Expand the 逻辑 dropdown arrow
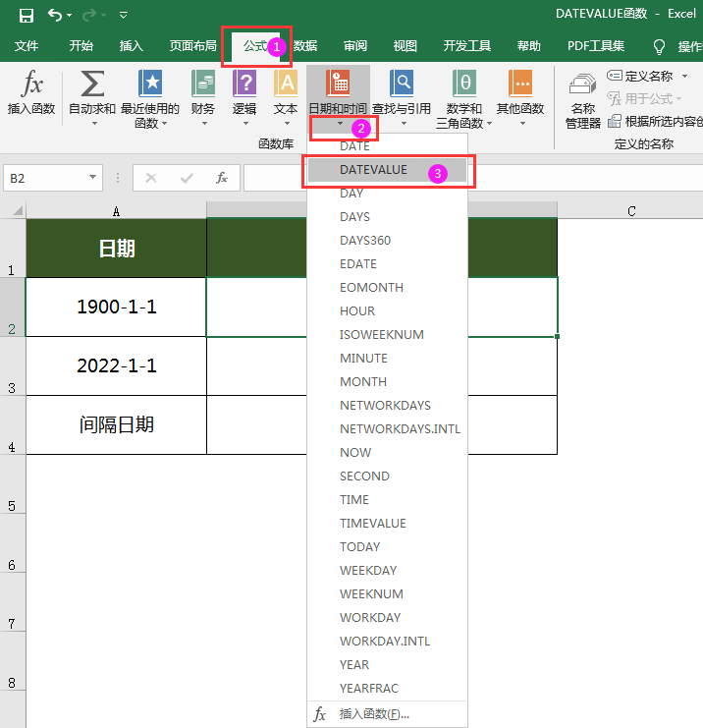This screenshot has height=728, width=703. click(245, 124)
